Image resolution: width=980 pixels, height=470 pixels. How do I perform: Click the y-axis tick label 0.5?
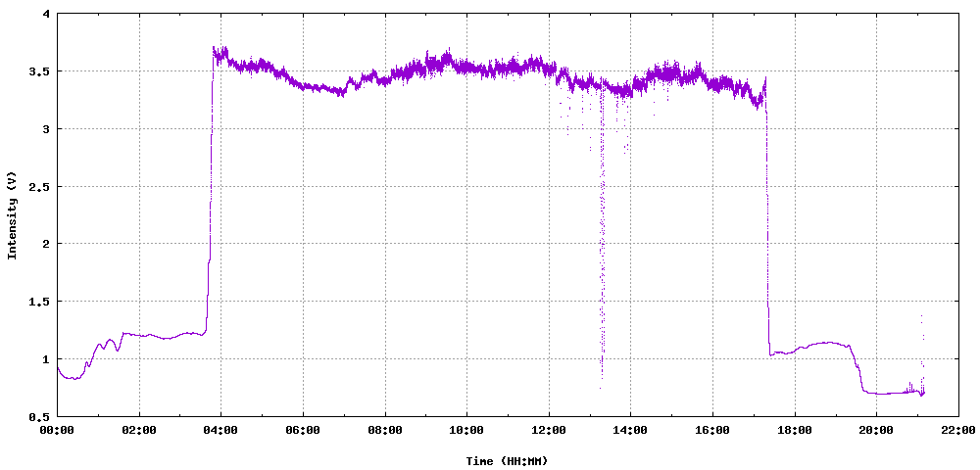[x=40, y=416]
